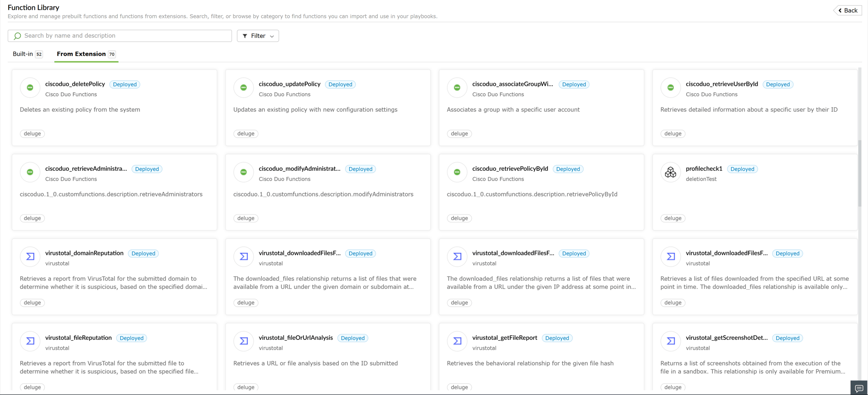The width and height of the screenshot is (868, 395).
Task: Switch to the Built-in tab
Action: tap(27, 54)
